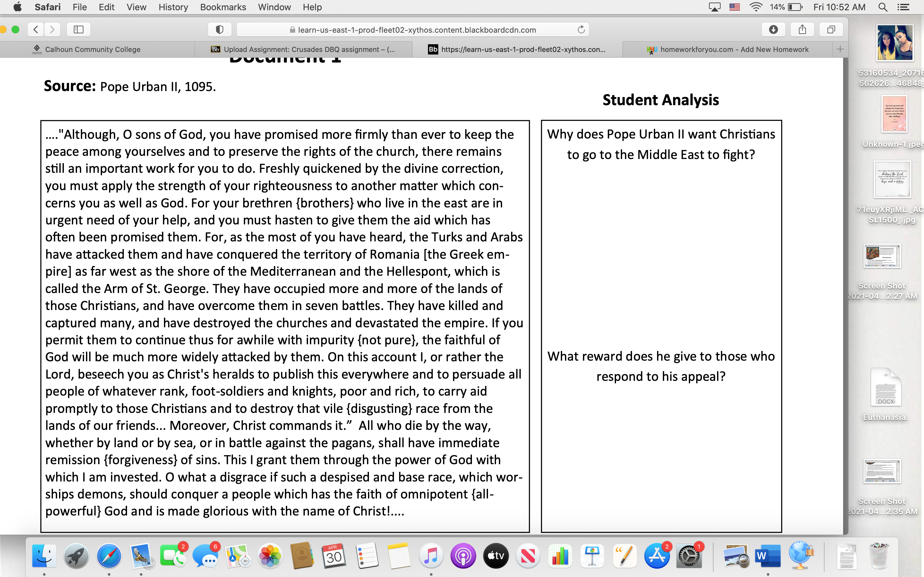The height and width of the screenshot is (577, 924).
Task: Open Wi-Fi status menu
Action: coord(756,7)
